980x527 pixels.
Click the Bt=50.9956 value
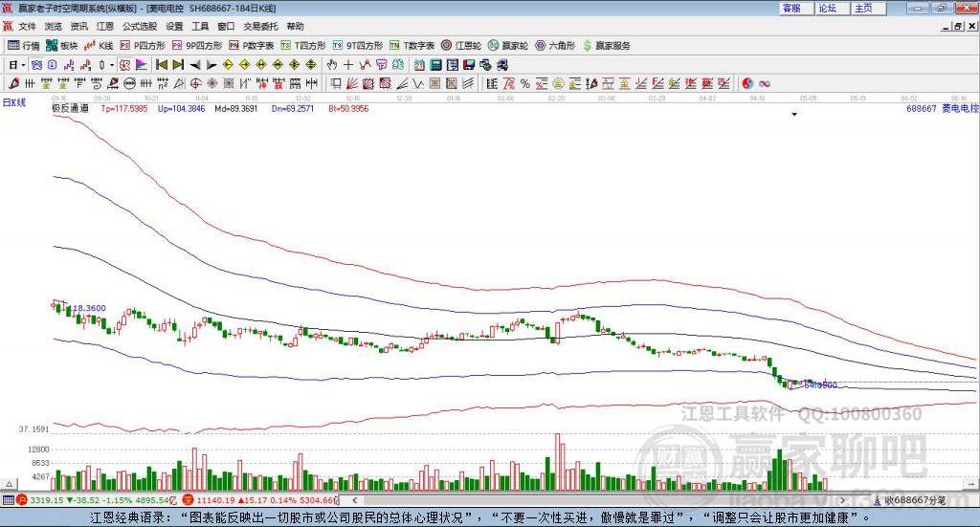[348, 109]
